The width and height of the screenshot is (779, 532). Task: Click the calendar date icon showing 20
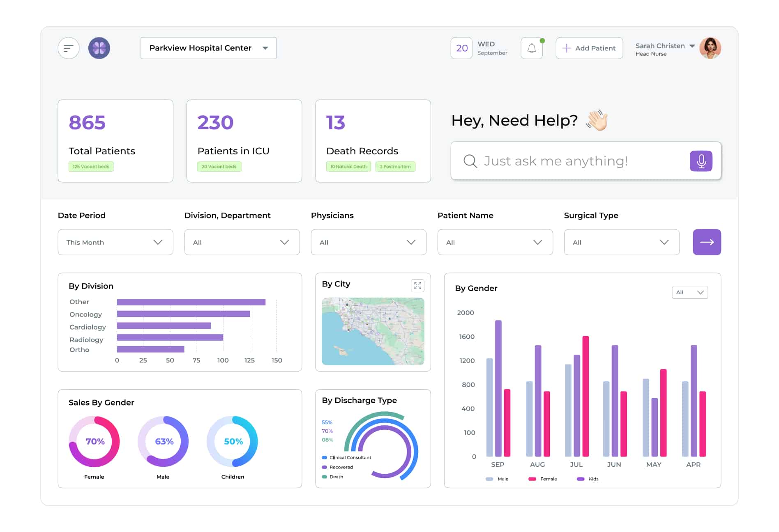click(x=461, y=48)
